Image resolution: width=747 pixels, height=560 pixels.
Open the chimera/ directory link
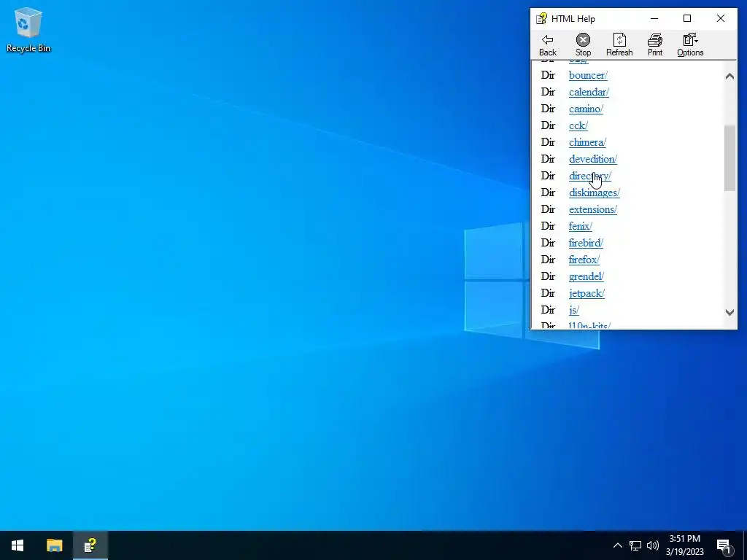tap(587, 142)
